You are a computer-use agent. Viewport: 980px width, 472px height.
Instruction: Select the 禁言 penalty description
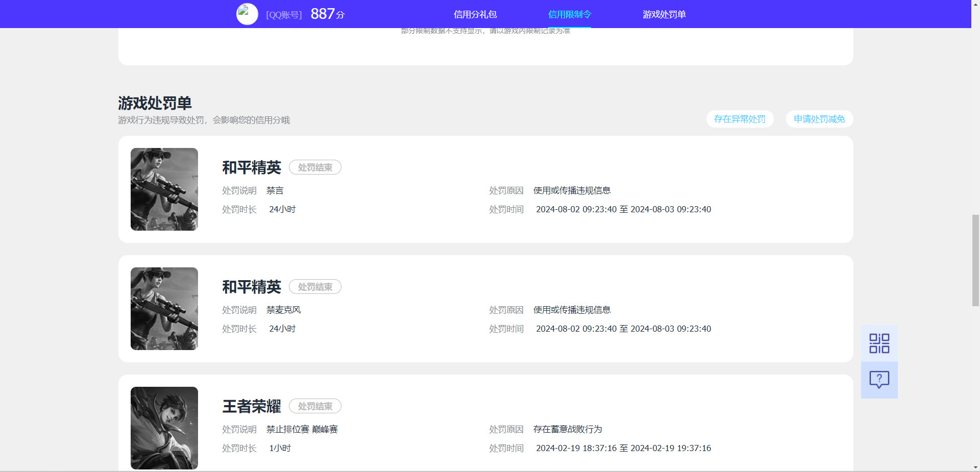275,190
